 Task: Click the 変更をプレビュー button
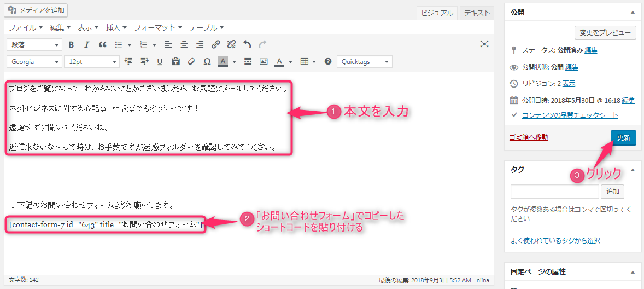point(605,32)
